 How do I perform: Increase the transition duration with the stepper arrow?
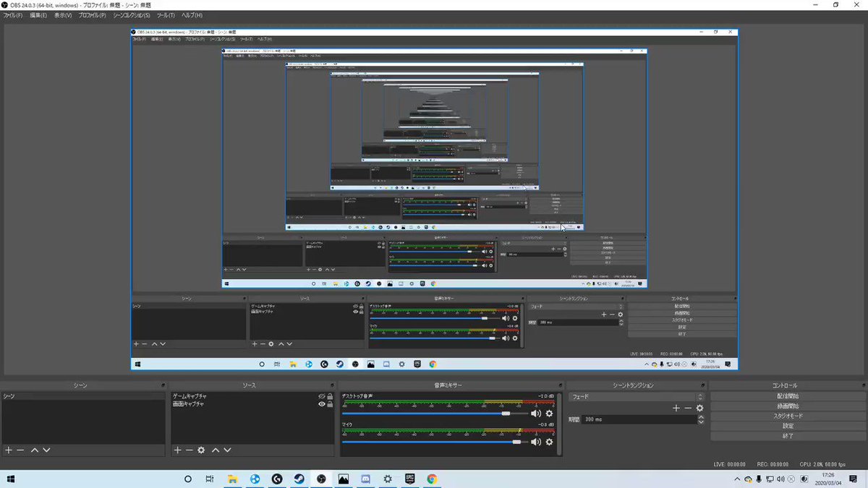[700, 417]
